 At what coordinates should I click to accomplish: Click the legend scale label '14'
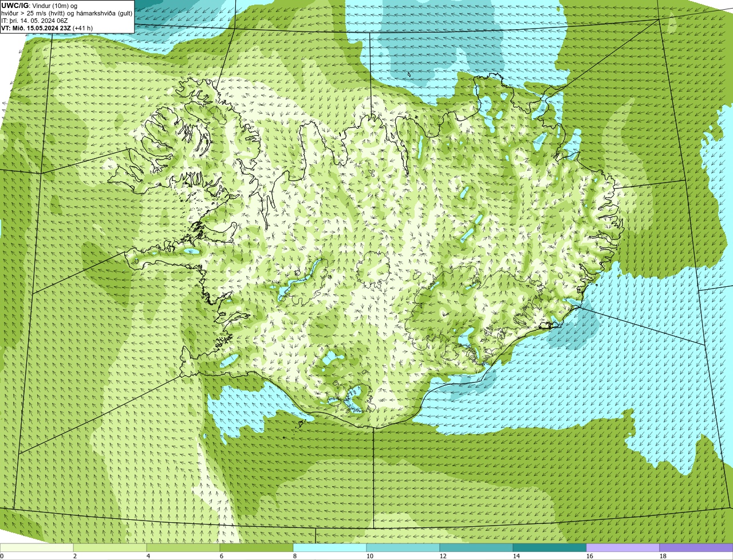(517, 556)
